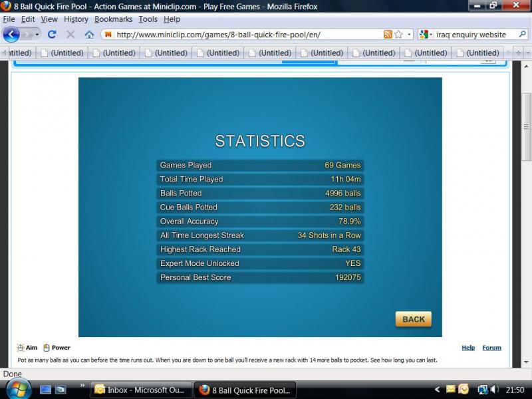This screenshot has height=399, width=532.
Task: Click the RSS feed icon in address bar
Action: (x=388, y=35)
